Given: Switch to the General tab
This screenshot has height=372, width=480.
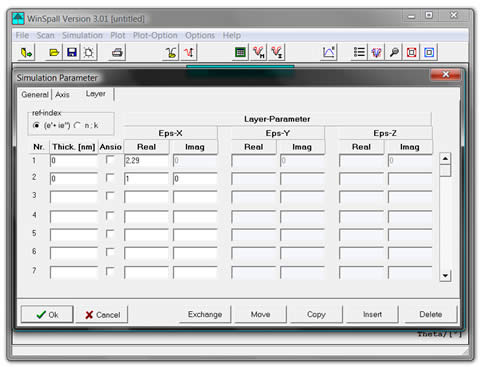Looking at the screenshot, I should (x=35, y=95).
